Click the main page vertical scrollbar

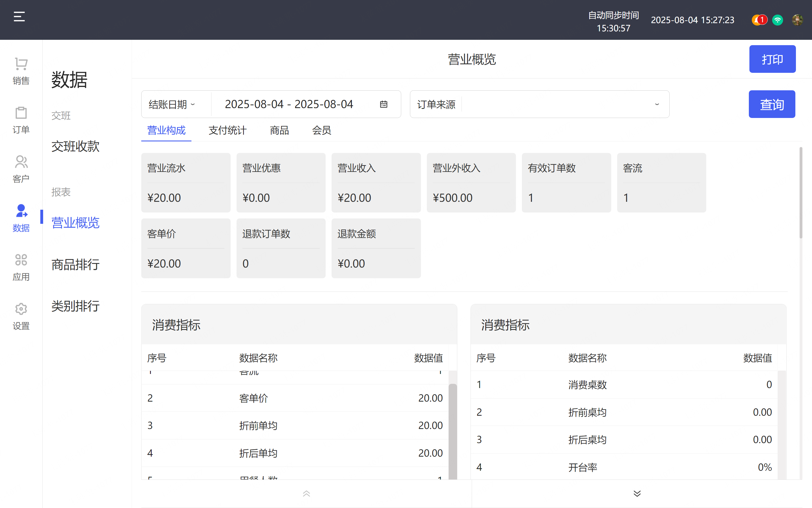tap(801, 192)
